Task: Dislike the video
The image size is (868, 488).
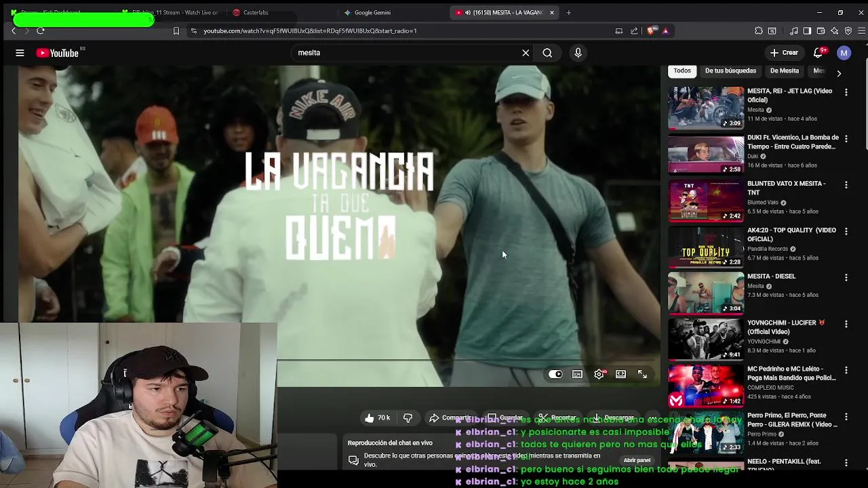Action: [x=408, y=418]
